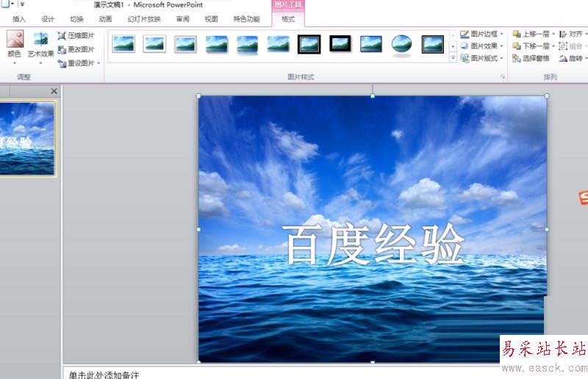Expand the picture styles gallery More button
Image resolution: width=588 pixels, height=379 pixels.
453,58
